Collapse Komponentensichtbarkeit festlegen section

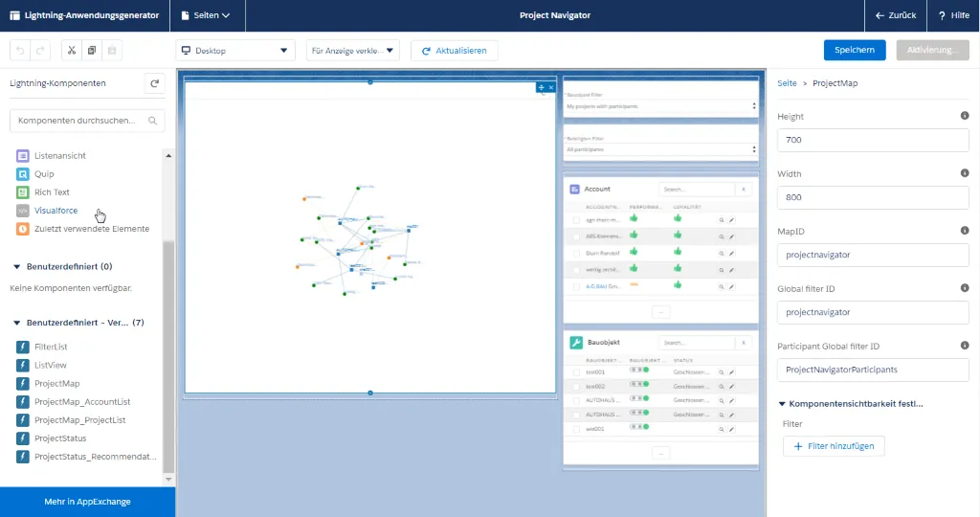click(x=782, y=404)
